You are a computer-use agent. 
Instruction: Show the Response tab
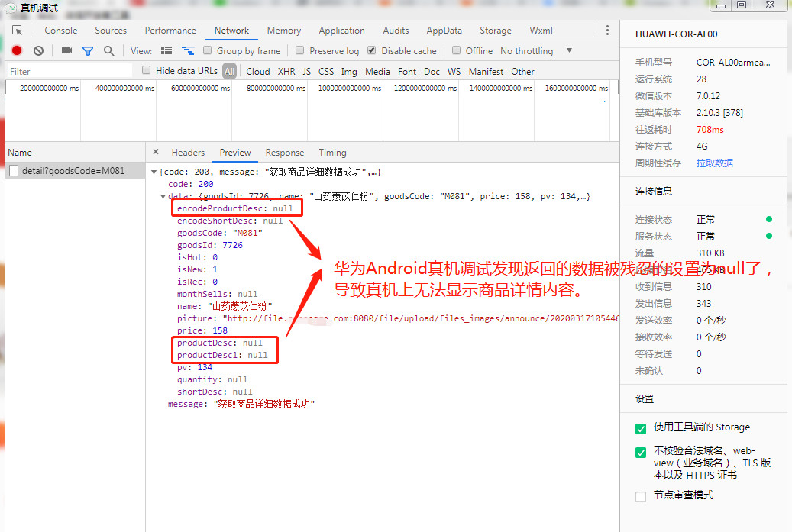click(x=285, y=153)
